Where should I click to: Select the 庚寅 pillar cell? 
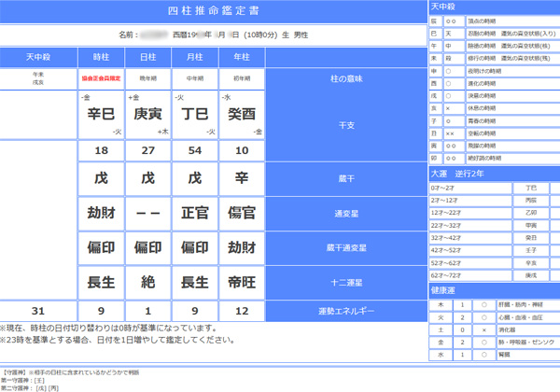[x=147, y=114]
